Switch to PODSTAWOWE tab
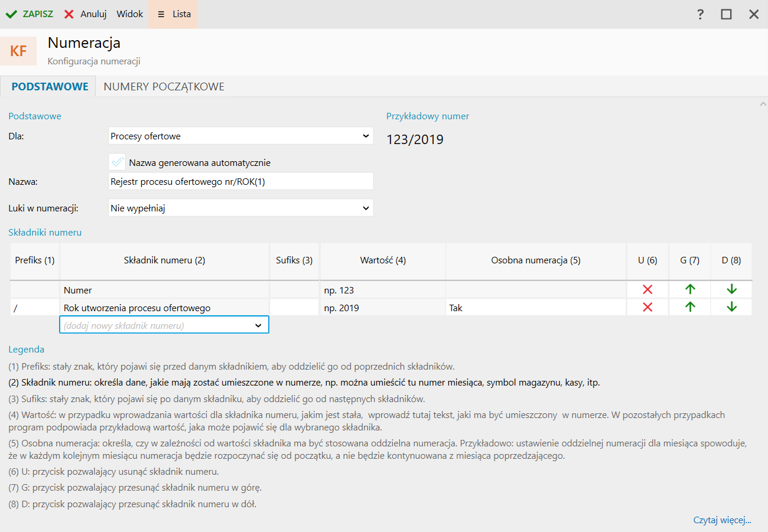 point(50,87)
